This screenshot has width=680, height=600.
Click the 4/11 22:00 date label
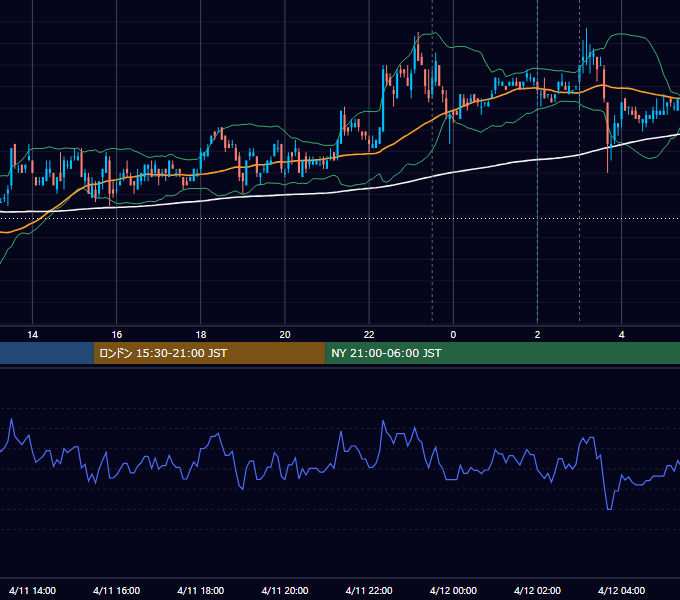tap(369, 590)
